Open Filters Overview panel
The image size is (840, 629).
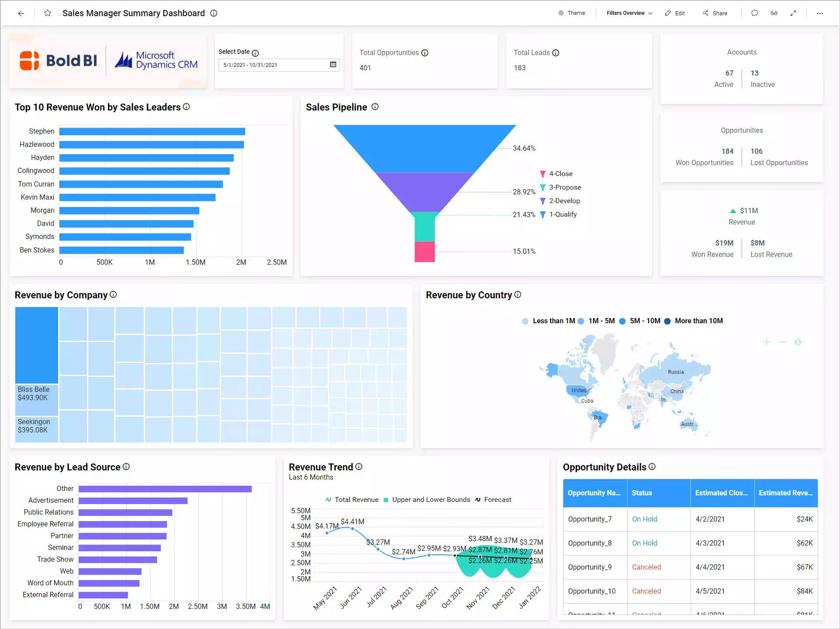click(628, 13)
